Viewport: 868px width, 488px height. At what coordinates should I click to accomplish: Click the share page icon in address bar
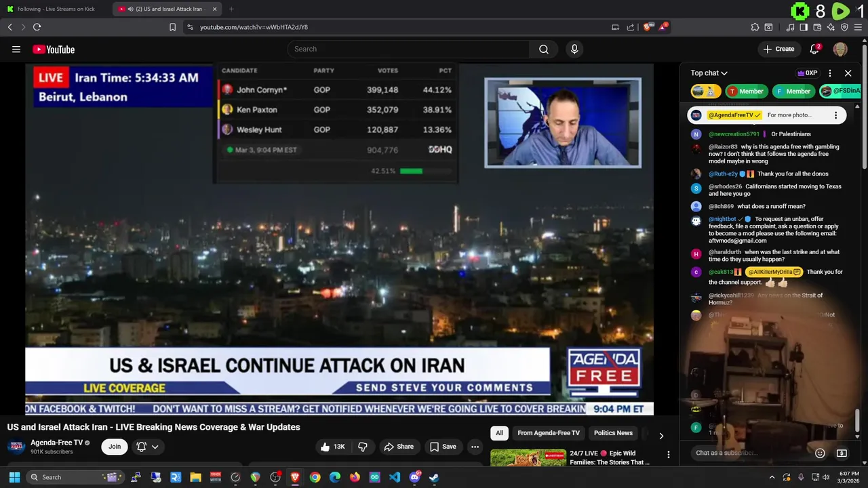point(631,27)
